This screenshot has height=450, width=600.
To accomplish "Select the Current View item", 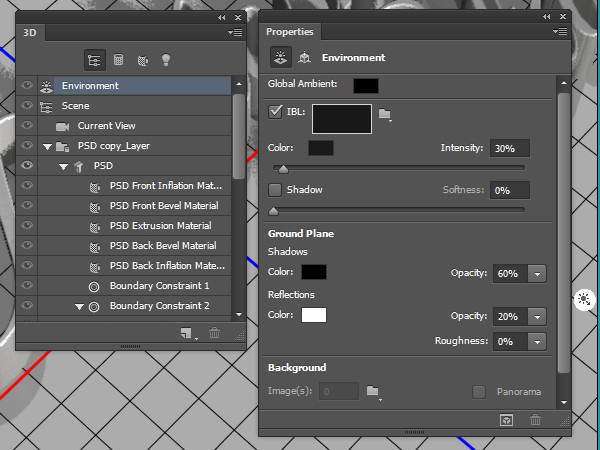I will [106, 126].
